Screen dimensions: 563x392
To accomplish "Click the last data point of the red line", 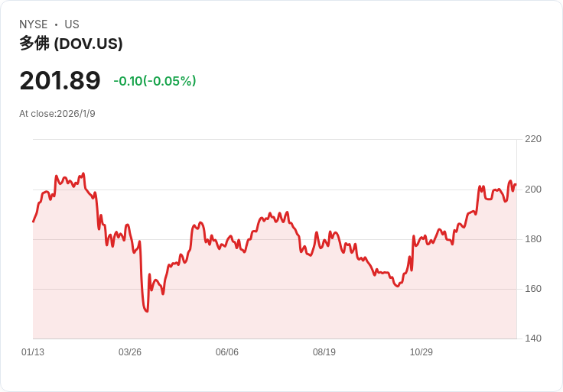I will (x=516, y=184).
